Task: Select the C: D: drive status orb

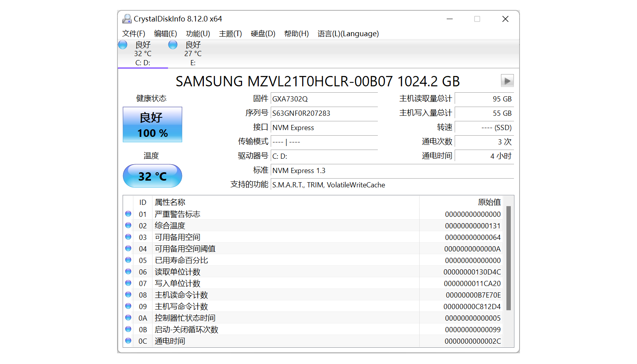Action: pyautogui.click(x=123, y=45)
